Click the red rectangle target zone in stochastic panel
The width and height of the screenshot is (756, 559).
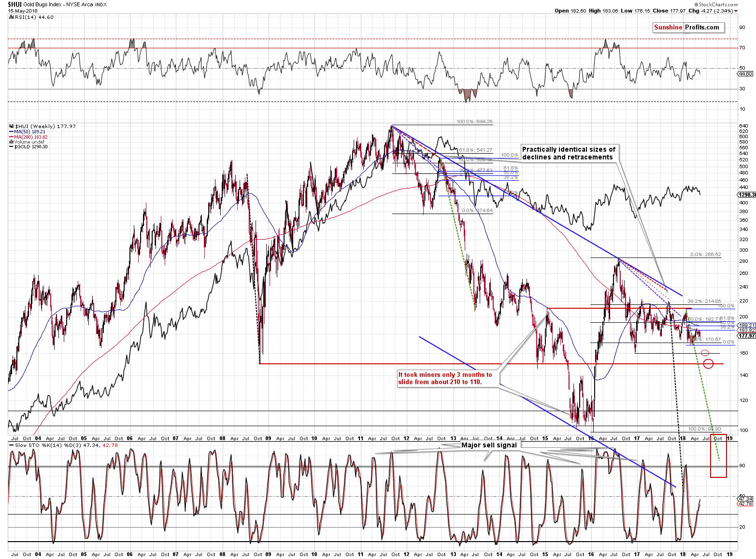click(x=718, y=456)
